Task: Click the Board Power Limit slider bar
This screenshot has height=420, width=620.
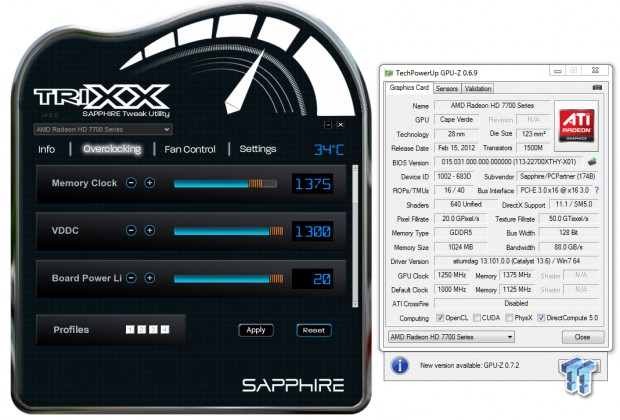Action: click(x=229, y=279)
